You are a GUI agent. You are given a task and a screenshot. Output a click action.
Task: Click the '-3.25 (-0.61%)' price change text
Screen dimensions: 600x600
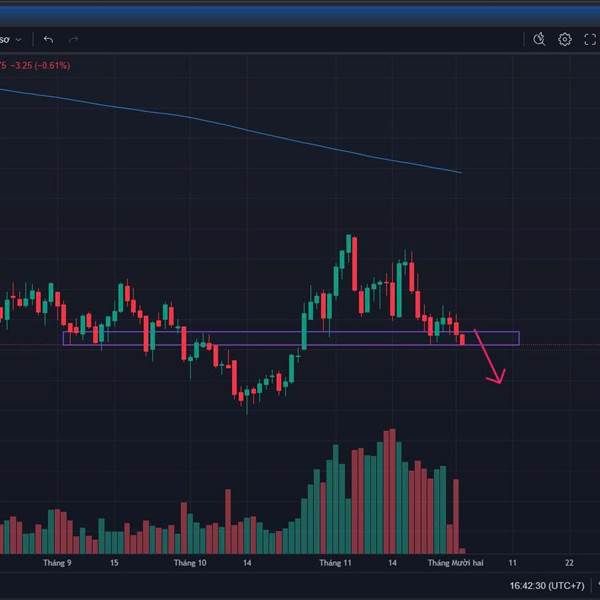[x=40, y=65]
